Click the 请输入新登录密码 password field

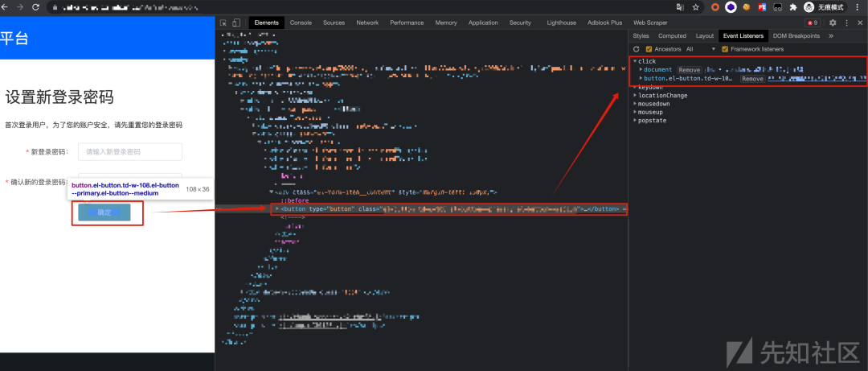click(x=130, y=152)
